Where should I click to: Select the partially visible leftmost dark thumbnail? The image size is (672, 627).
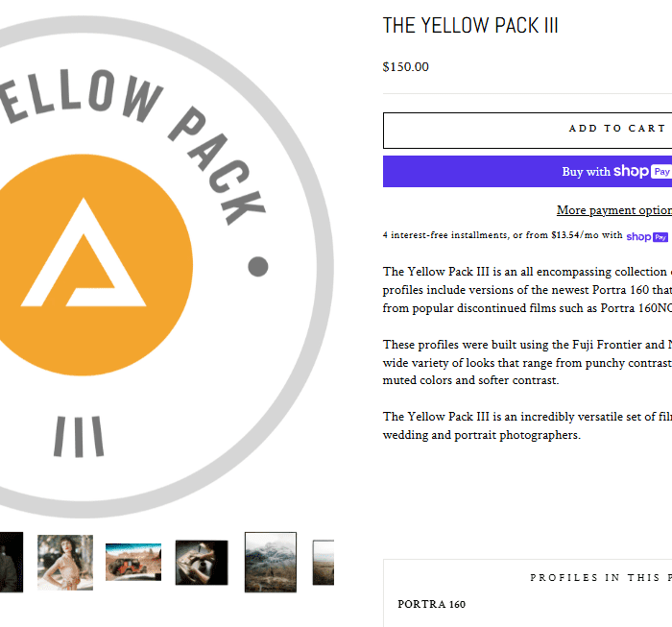point(11,562)
